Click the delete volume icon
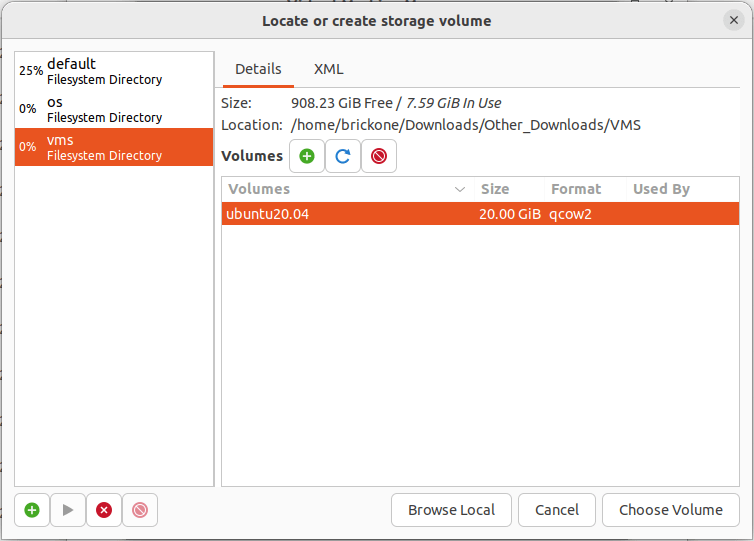 (x=379, y=156)
